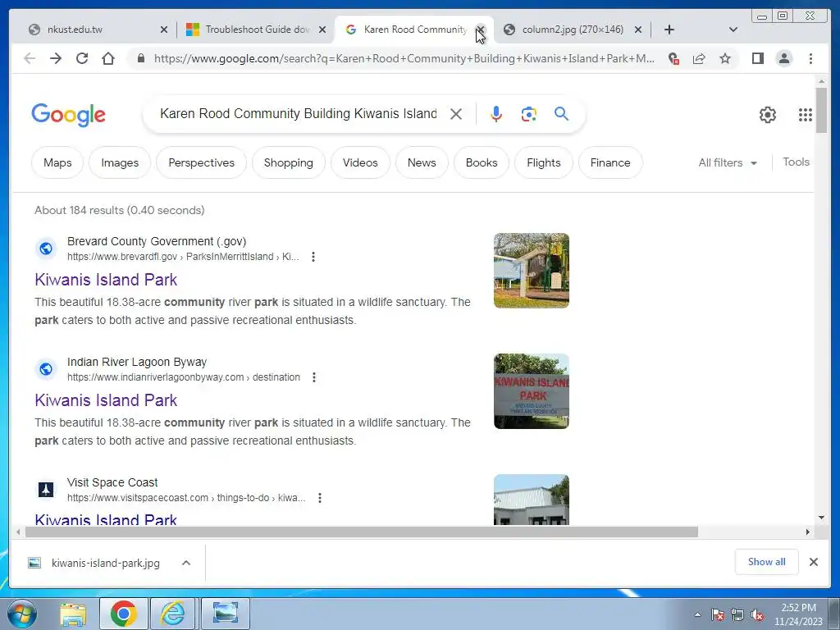This screenshot has height=630, width=840.
Task: Close the column2.jpg tab
Action: [638, 30]
